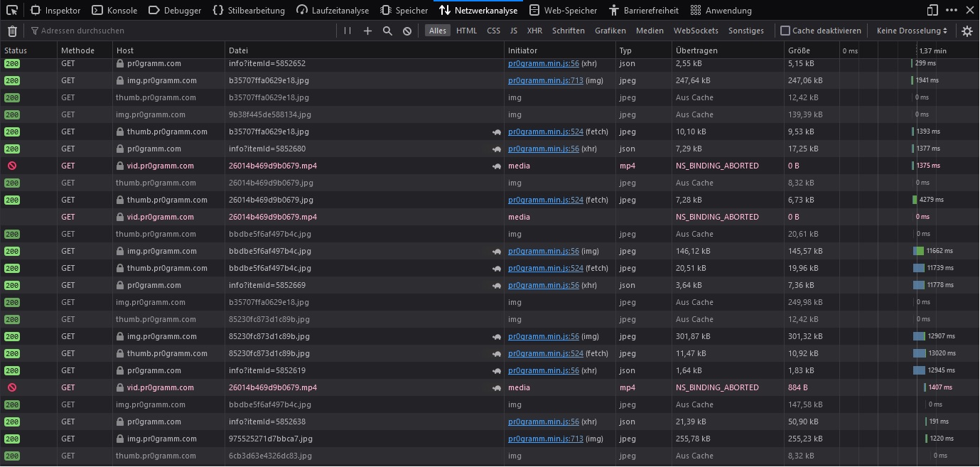Click lock icon of info?itemId=5852619 row
This screenshot has width=980, height=467.
click(x=121, y=370)
